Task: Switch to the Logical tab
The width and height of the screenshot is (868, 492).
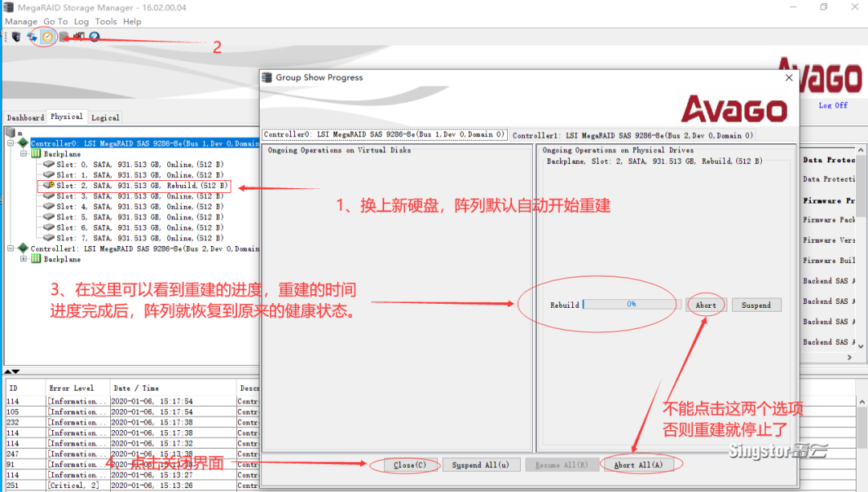Action: [105, 117]
